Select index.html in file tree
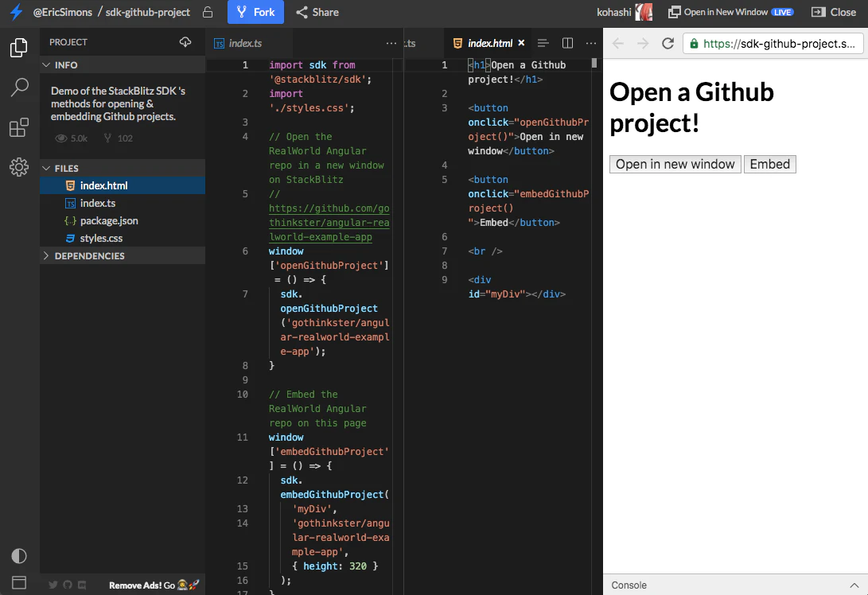This screenshot has width=868, height=595. (123, 185)
